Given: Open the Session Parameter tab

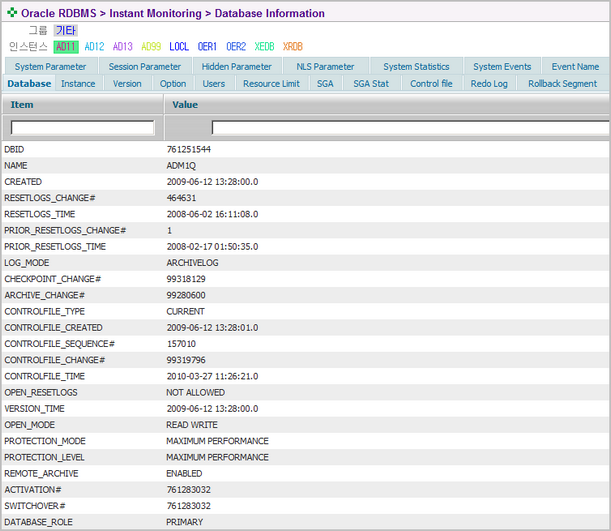Looking at the screenshot, I should pos(146,67).
